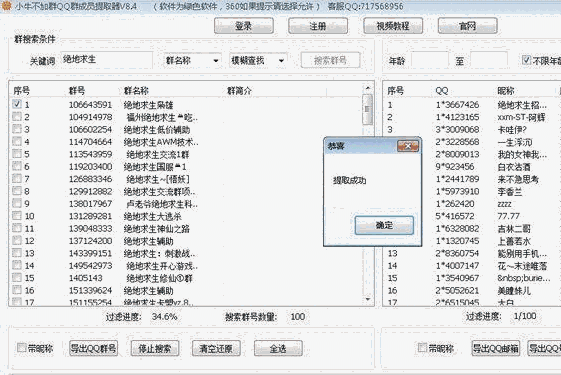The image size is (561, 375).
Task: Select group 绝地求生低价辅助
Action: pos(157,130)
